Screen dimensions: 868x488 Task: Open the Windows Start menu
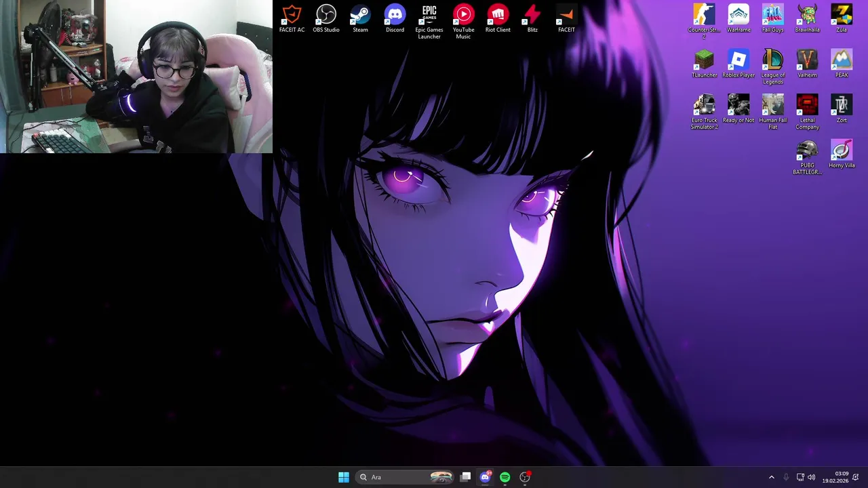(x=344, y=477)
